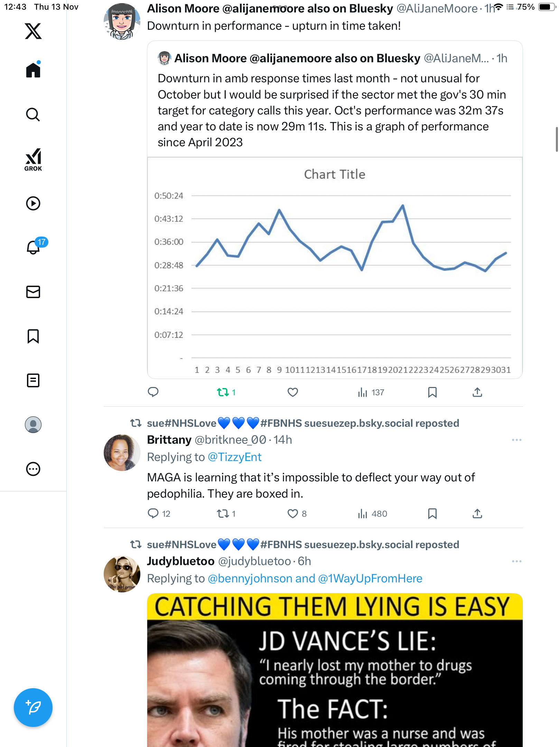Go to the Home tab
The width and height of the screenshot is (560, 747).
(x=33, y=71)
